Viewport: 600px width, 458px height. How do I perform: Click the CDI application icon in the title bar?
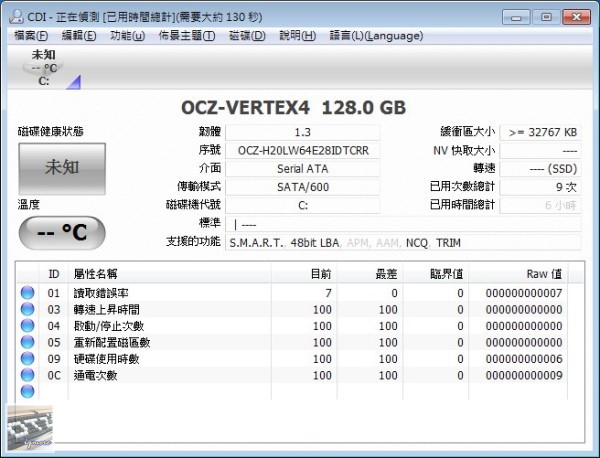coord(16,16)
